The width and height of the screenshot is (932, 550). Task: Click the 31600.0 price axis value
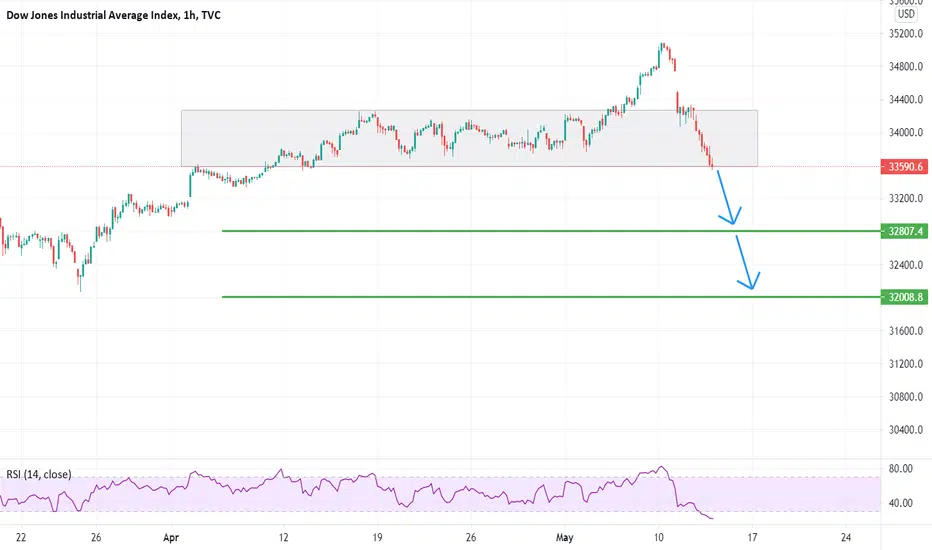tap(906, 331)
